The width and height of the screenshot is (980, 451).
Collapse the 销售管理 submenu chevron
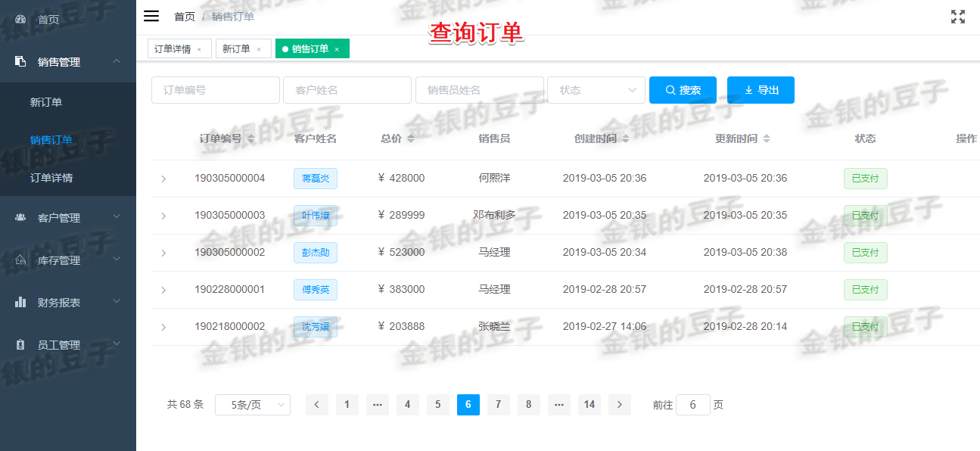[x=116, y=62]
